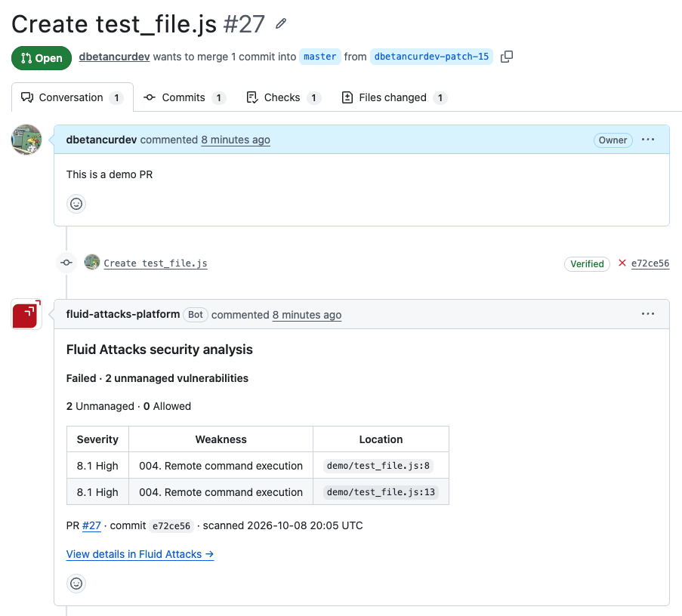Image resolution: width=682 pixels, height=616 pixels.
Task: Click the Severity column header
Action: [x=97, y=439]
